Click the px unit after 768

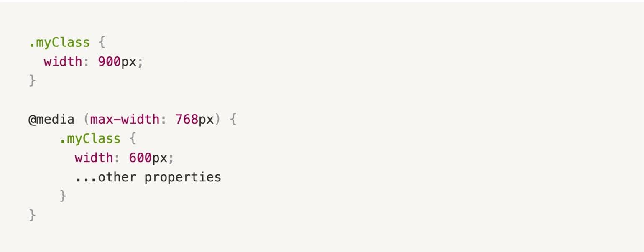[x=206, y=120]
